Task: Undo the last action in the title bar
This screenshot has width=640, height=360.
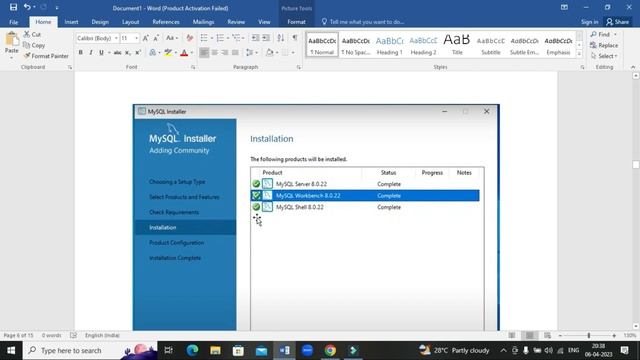Action: click(27, 7)
